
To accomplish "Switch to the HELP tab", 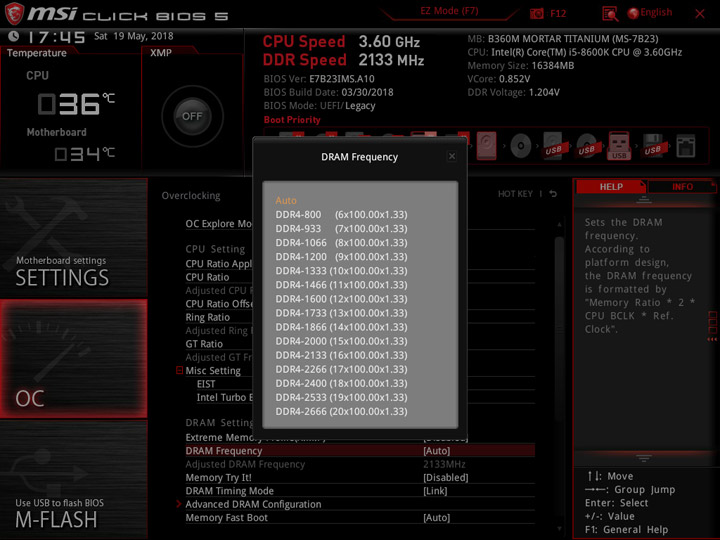I will point(611,186).
